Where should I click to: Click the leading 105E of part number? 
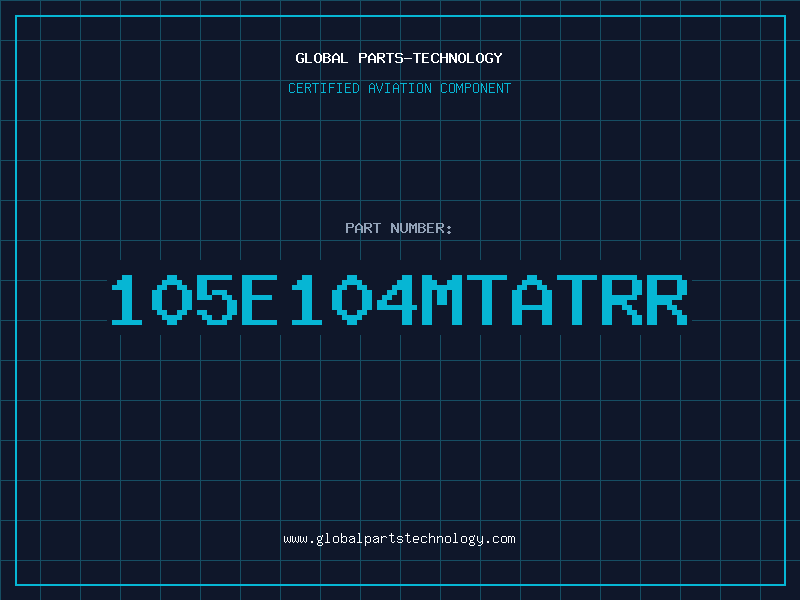[194, 300]
